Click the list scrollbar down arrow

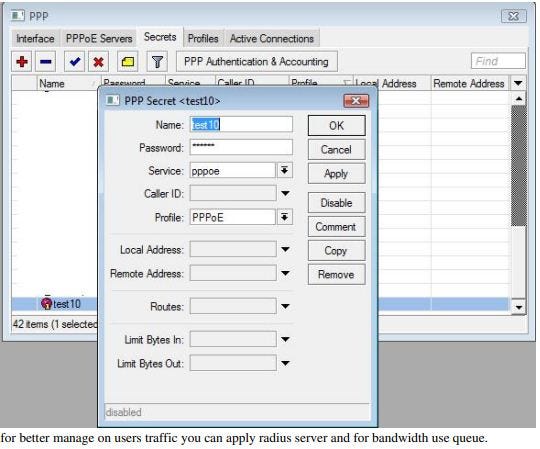518,306
